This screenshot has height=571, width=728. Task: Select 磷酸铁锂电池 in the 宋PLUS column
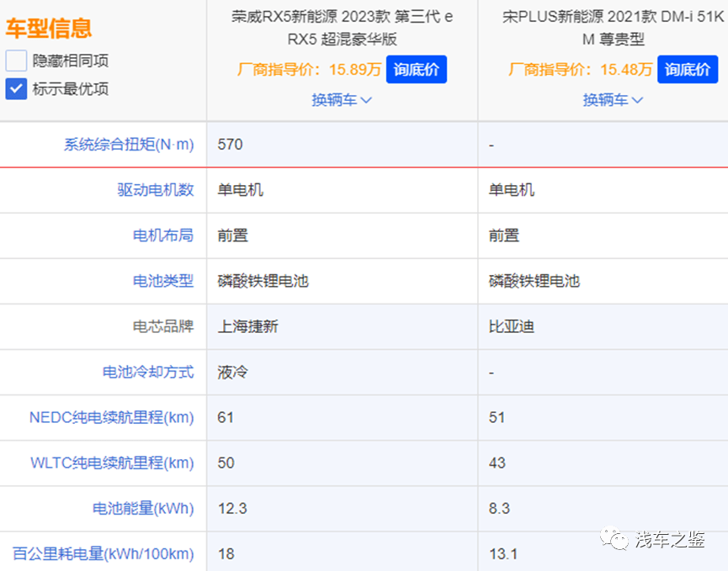534,281
